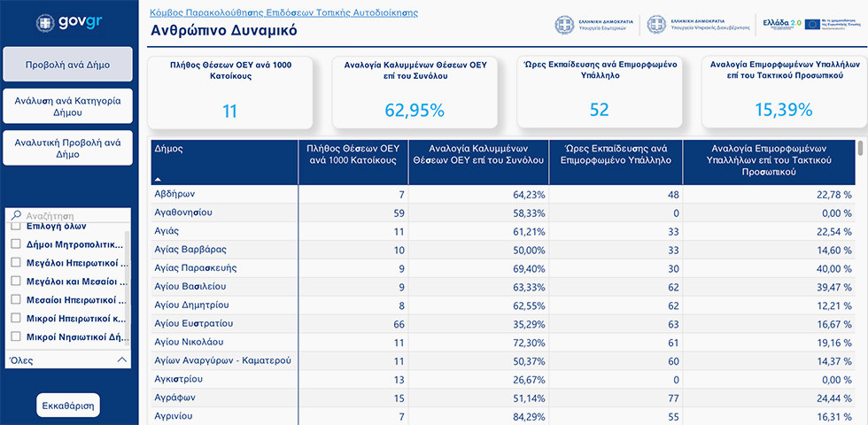868x425 pixels.
Task: Enable the Μεγάλοι Ηπειρωτικοί checkbox
Action: click(16, 263)
